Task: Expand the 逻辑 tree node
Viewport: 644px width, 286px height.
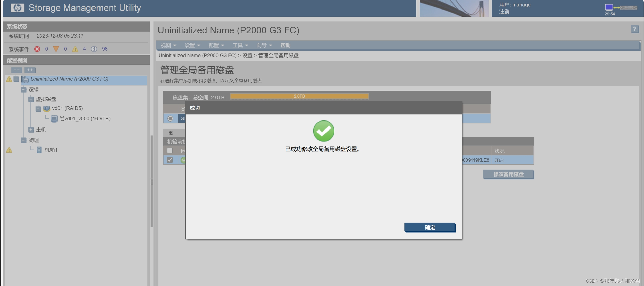Action: (x=23, y=89)
